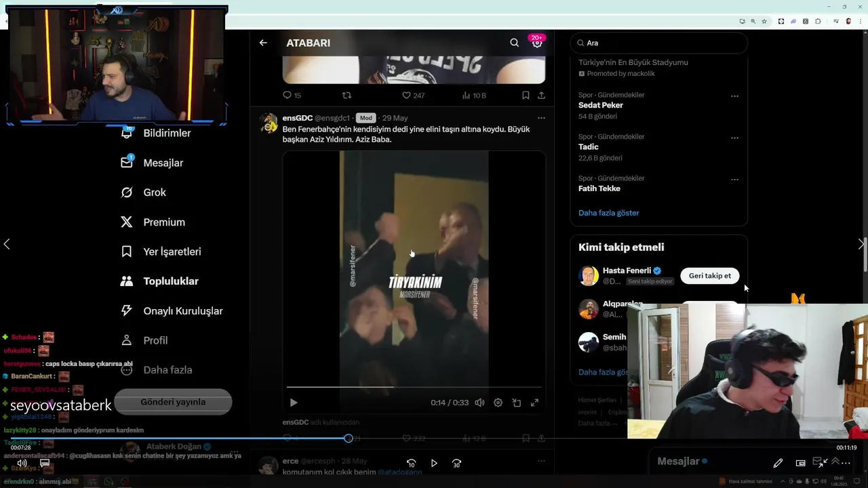This screenshot has width=868, height=488.
Task: Open the Tadic trending topic
Action: pos(589,147)
